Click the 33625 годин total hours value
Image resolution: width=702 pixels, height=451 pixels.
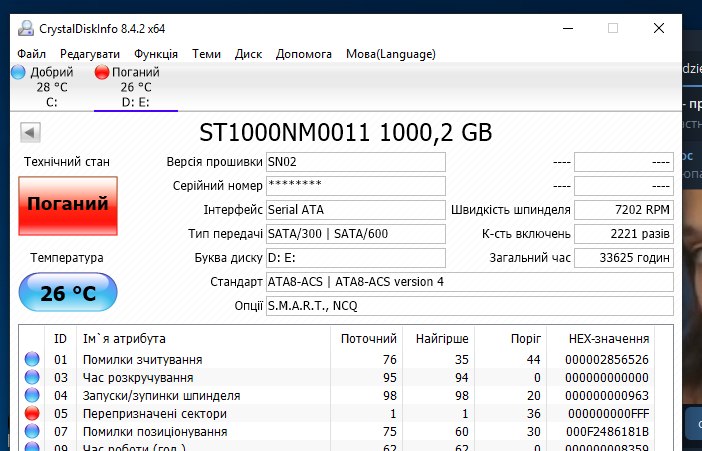pyautogui.click(x=624, y=258)
